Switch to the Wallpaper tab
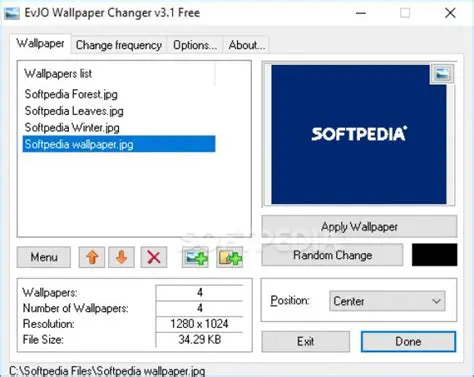 click(x=40, y=43)
